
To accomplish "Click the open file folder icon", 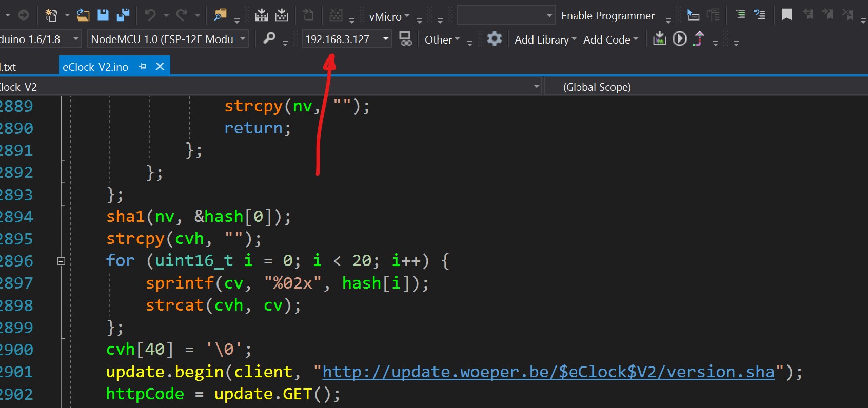I will pos(83,15).
